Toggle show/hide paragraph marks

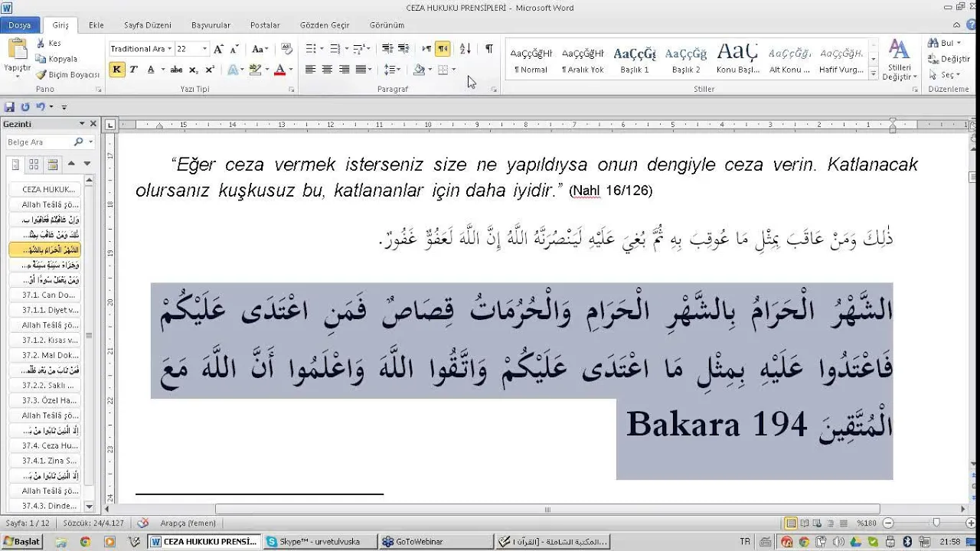pos(488,49)
